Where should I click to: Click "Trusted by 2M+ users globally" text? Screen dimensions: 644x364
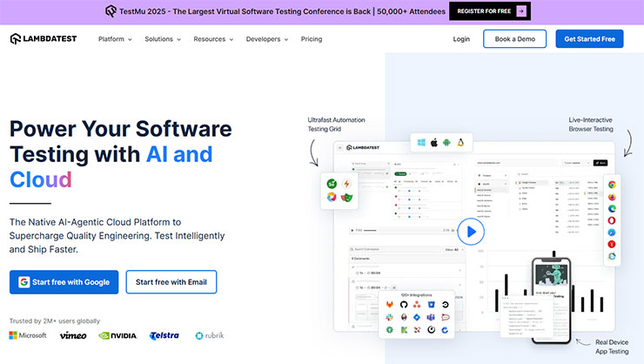click(55, 320)
